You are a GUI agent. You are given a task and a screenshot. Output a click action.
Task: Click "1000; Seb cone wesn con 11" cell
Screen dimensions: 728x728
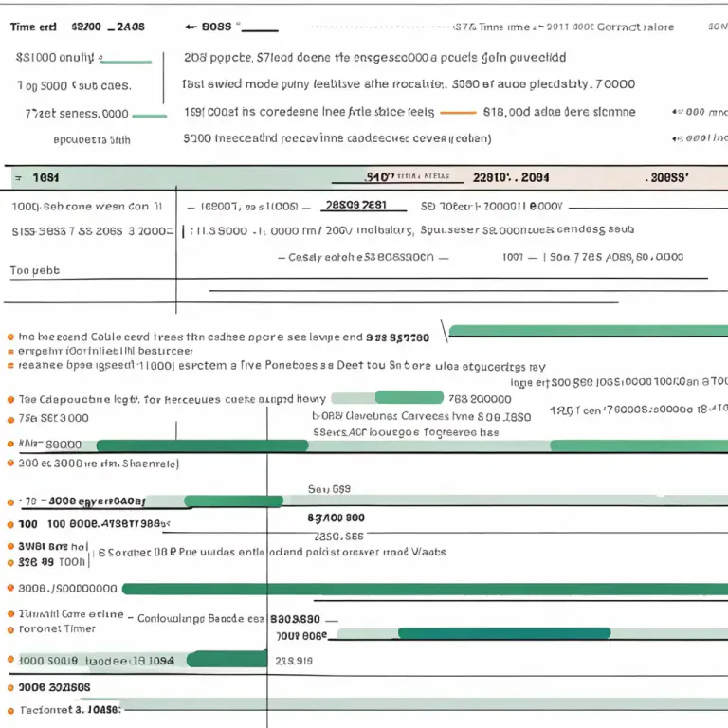coord(87,206)
